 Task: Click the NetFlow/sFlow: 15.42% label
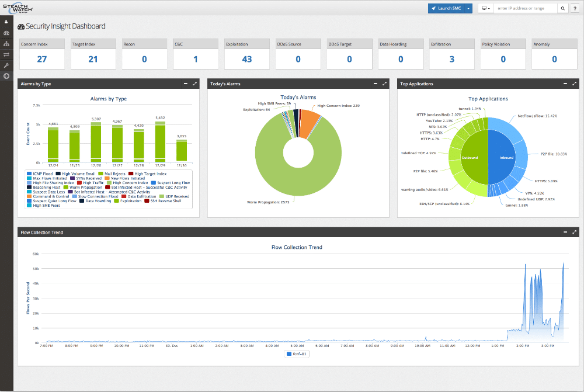coord(537,116)
